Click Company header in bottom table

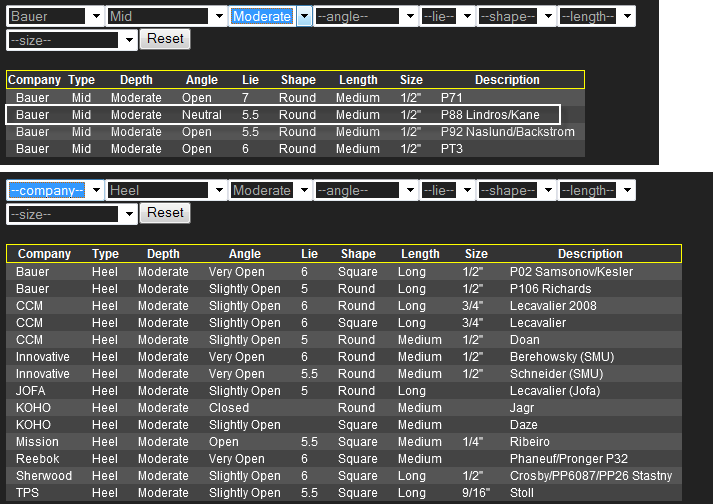coord(44,254)
